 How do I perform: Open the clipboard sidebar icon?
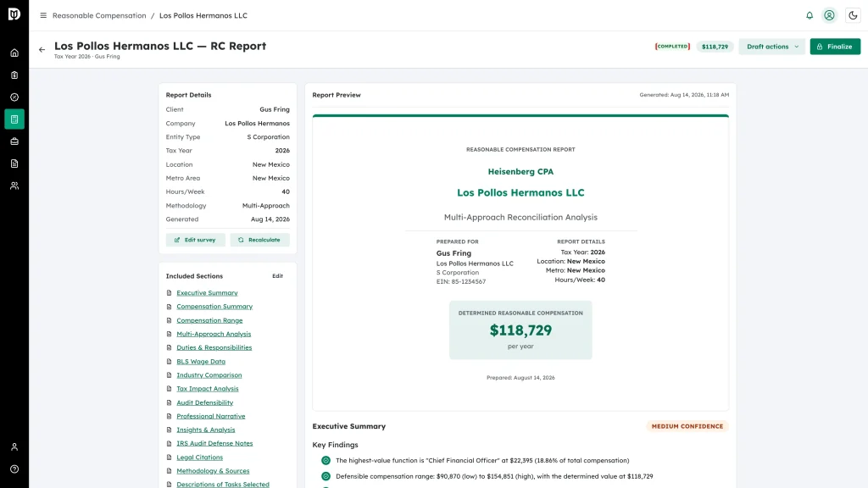14,75
